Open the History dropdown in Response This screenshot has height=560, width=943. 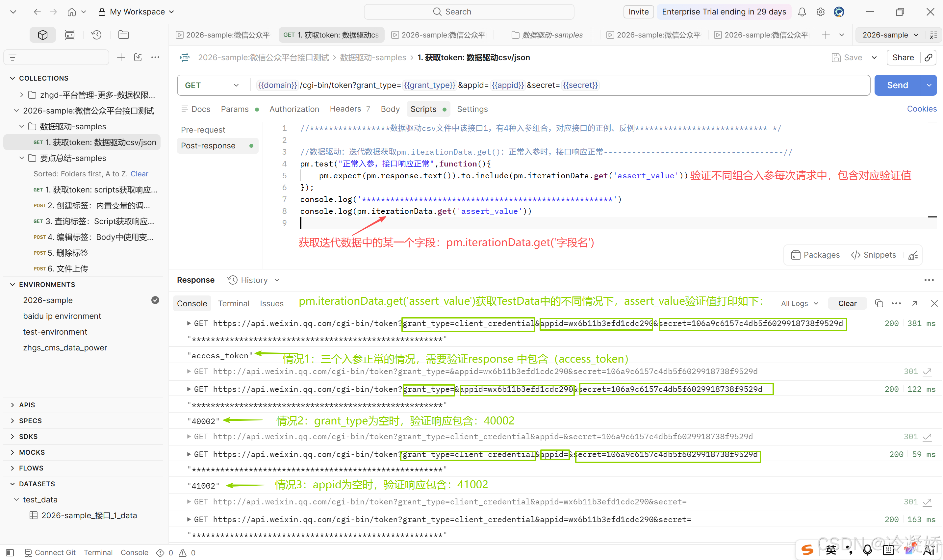click(x=254, y=280)
